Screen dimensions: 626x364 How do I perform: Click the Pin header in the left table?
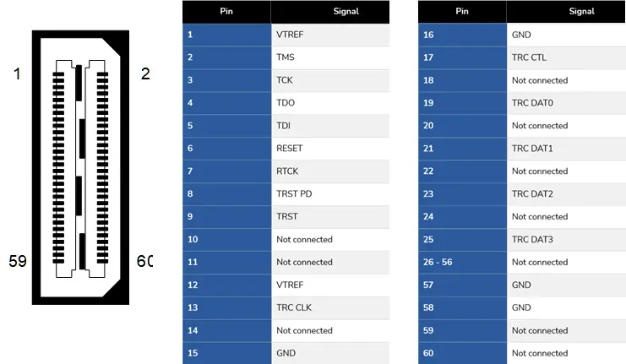(226, 12)
